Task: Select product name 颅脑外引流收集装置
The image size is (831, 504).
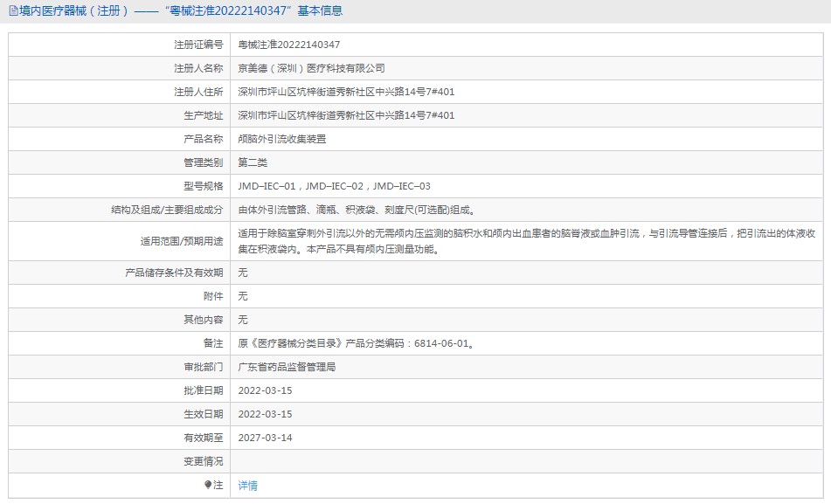Action: coord(282,140)
